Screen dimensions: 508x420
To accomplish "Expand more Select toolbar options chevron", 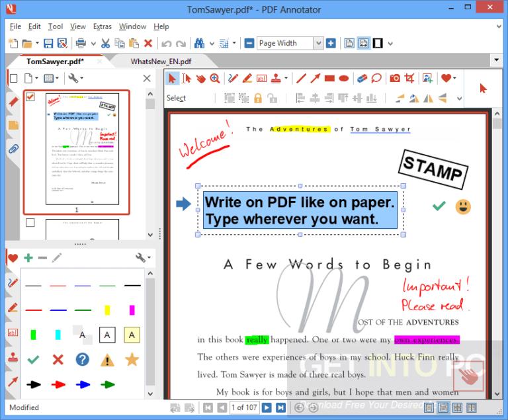I will (460, 98).
